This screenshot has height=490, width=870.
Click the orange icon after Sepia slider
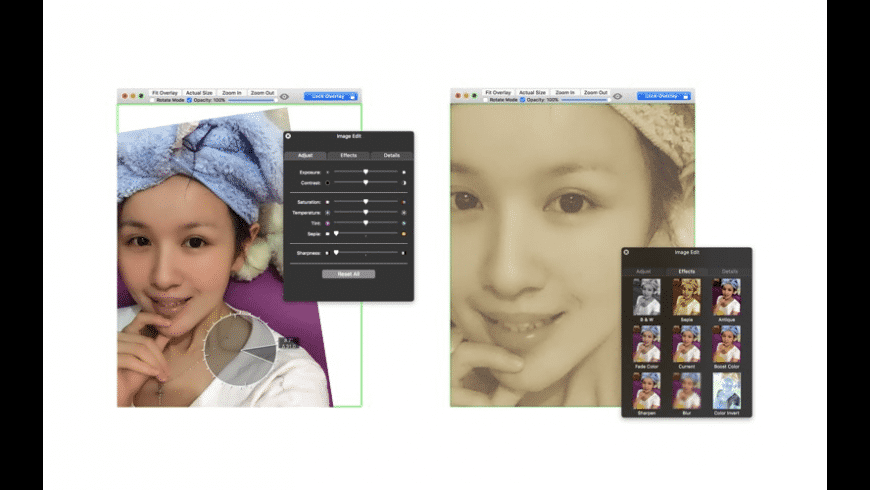click(404, 234)
